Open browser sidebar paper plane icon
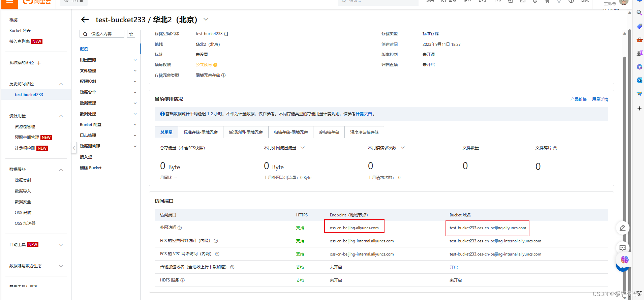This screenshot has height=300, width=644. click(639, 94)
